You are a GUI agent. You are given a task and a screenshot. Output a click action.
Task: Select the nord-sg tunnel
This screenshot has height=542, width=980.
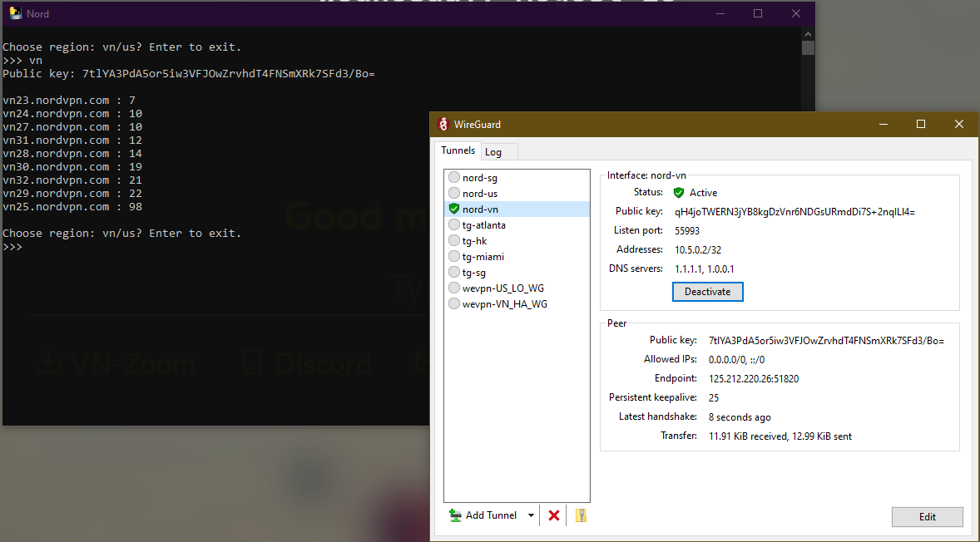(517, 178)
